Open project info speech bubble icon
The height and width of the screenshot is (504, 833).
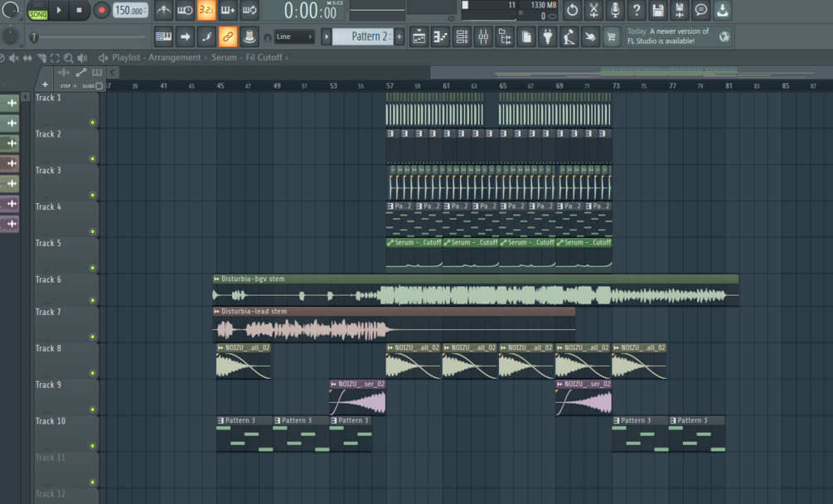(700, 10)
